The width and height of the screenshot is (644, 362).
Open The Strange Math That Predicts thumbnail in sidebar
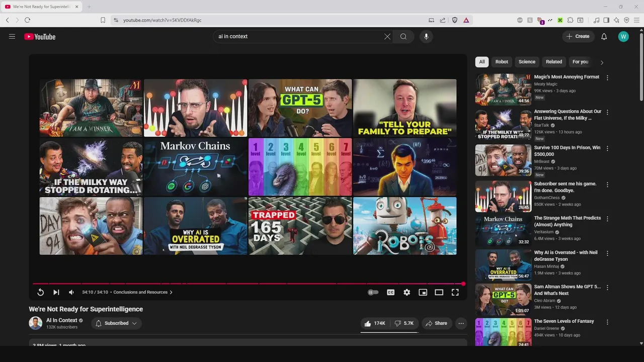[x=503, y=231]
